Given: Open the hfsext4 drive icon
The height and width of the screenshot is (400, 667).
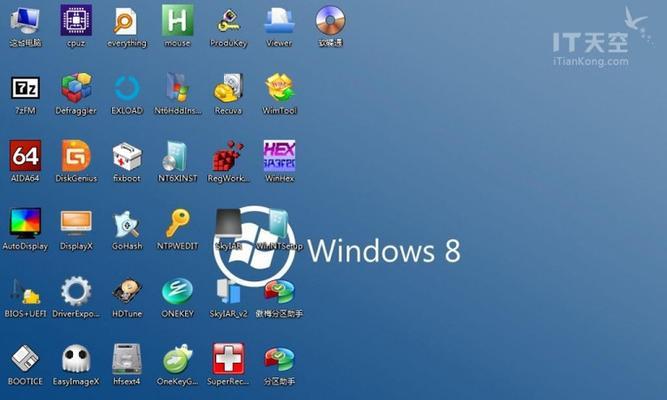Looking at the screenshot, I should tap(127, 359).
